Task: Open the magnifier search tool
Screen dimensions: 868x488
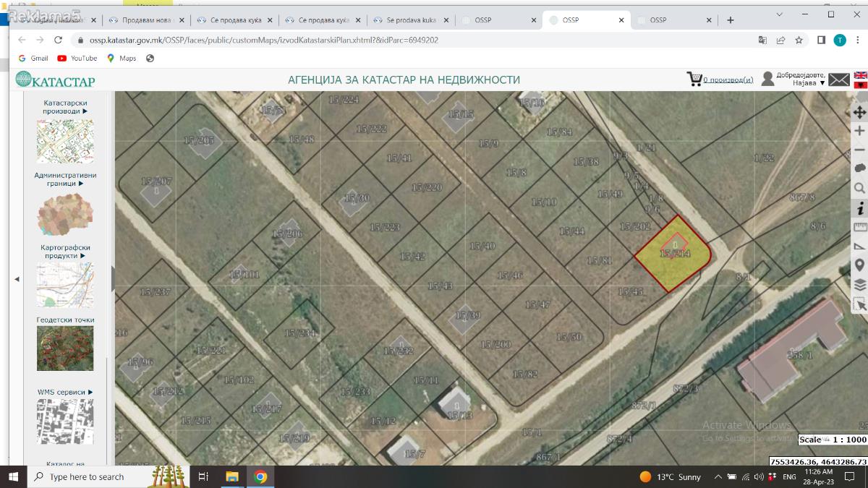Action: pos(859,188)
